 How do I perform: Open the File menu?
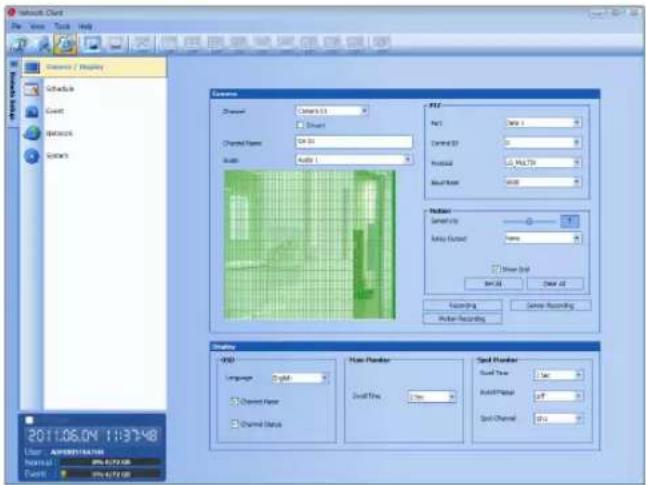tap(16, 26)
